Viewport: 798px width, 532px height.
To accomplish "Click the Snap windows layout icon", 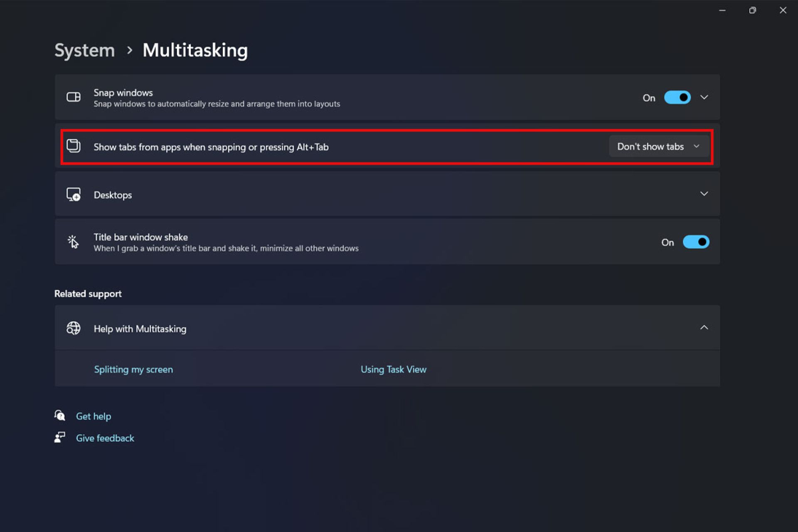I will [74, 97].
